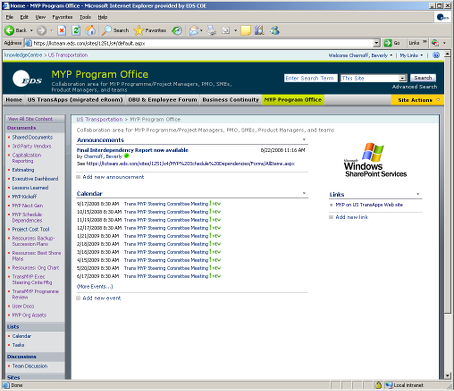Click the Search button in site header
This screenshot has width=454, height=391.
coord(423,78)
